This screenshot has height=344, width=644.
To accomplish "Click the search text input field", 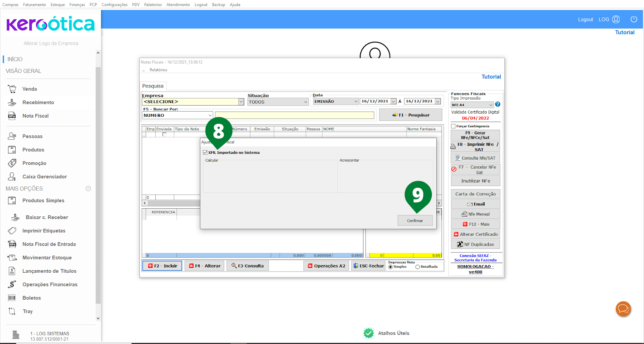I will point(295,115).
